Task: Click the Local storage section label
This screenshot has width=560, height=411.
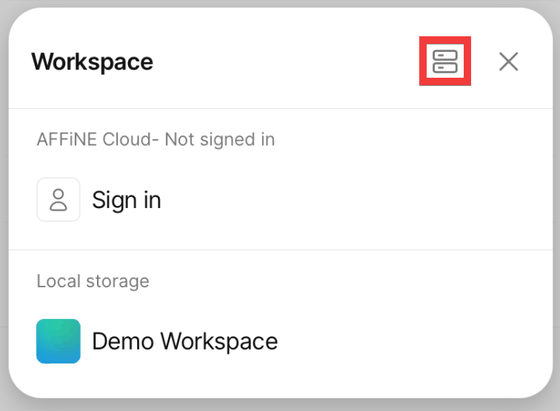Action: pyautogui.click(x=93, y=281)
